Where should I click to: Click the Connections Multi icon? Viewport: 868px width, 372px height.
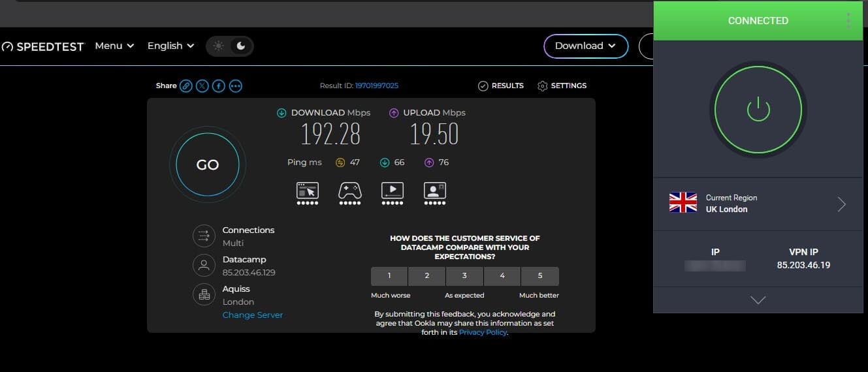tap(204, 236)
